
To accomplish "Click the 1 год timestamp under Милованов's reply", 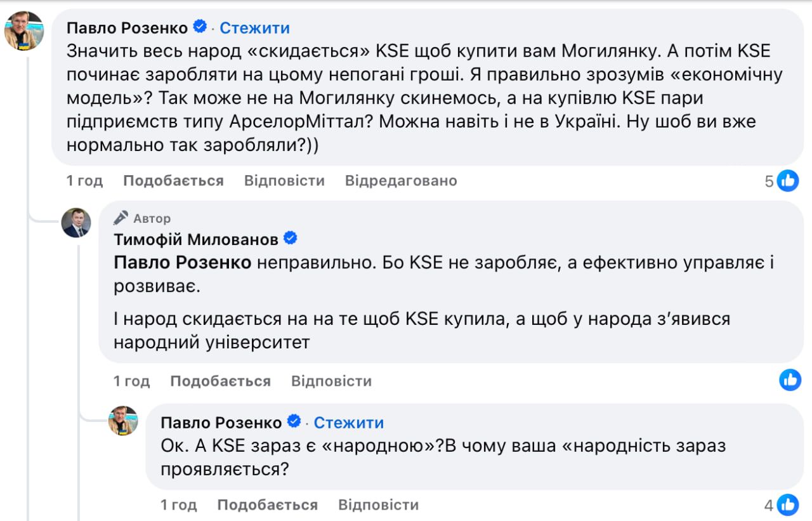I will tap(131, 380).
